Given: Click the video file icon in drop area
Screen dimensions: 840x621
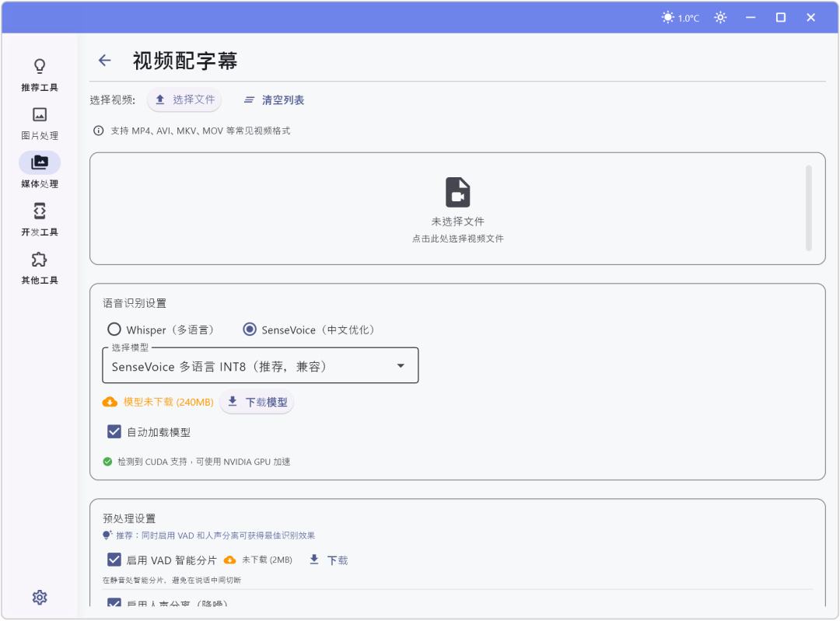Looking at the screenshot, I should click(457, 192).
